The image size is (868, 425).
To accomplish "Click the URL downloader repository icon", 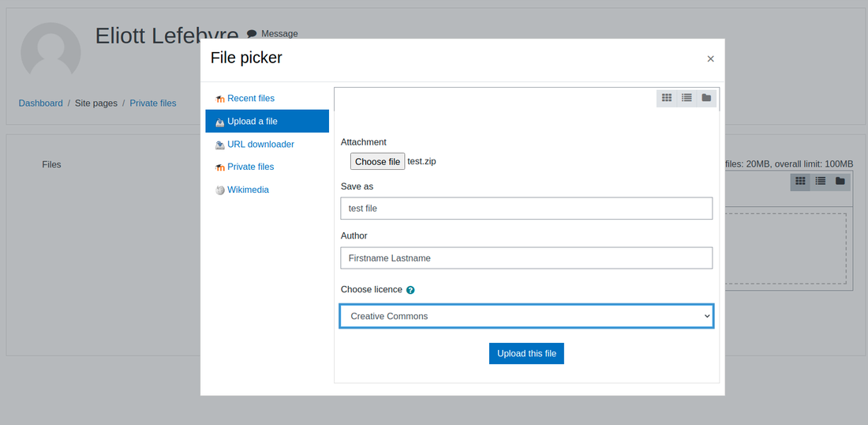I will tap(220, 145).
